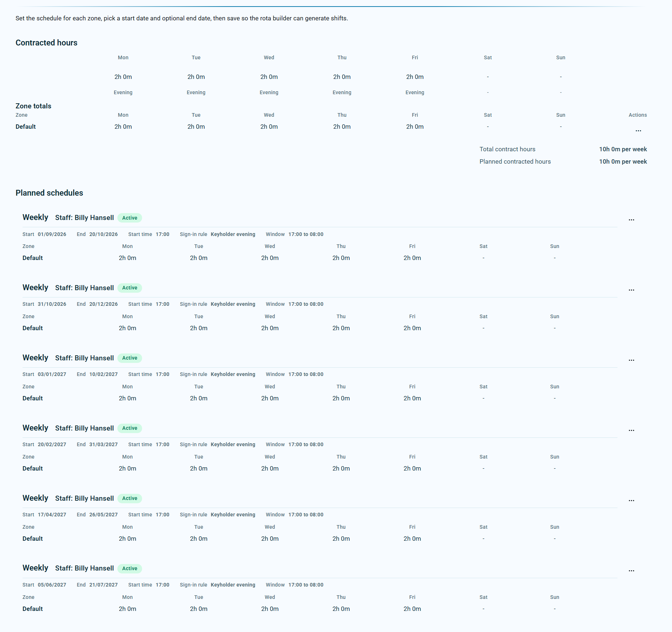Open options menu for schedule starting 20/02/2027
Image resolution: width=672 pixels, height=632 pixels.
631,430
